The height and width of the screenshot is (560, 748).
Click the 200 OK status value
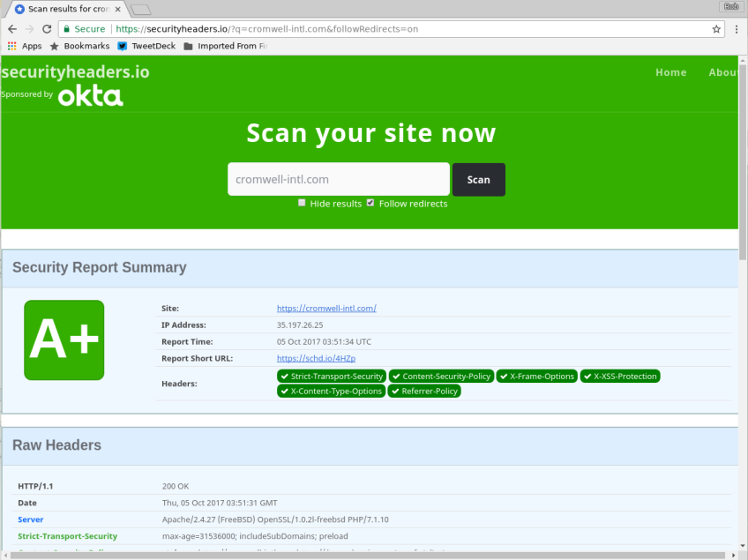click(x=176, y=486)
